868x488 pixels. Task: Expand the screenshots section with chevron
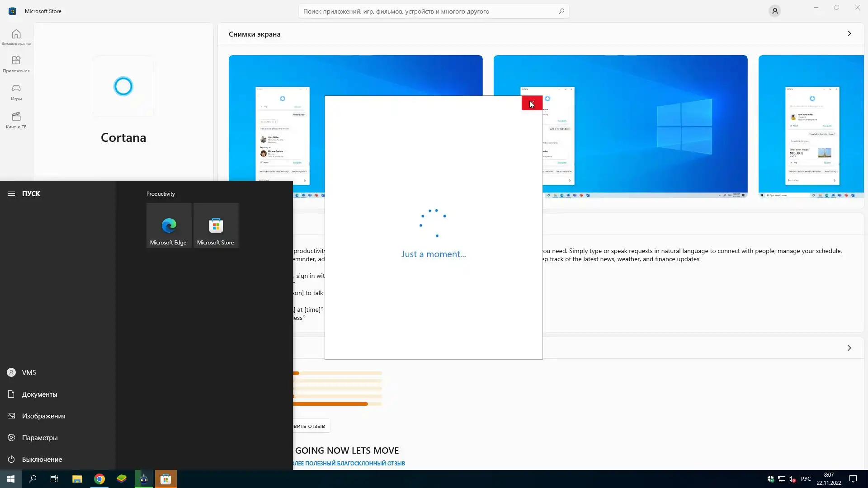pyautogui.click(x=849, y=34)
